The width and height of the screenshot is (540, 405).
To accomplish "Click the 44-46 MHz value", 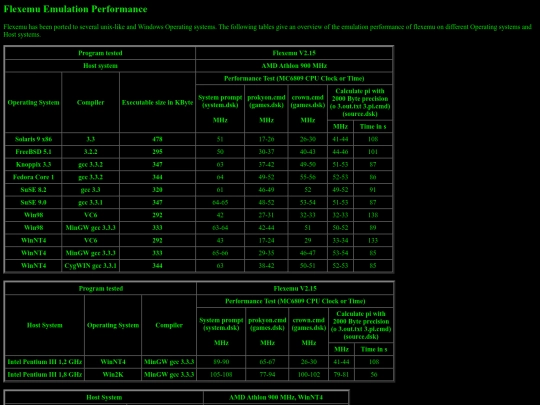I will (x=340, y=152).
